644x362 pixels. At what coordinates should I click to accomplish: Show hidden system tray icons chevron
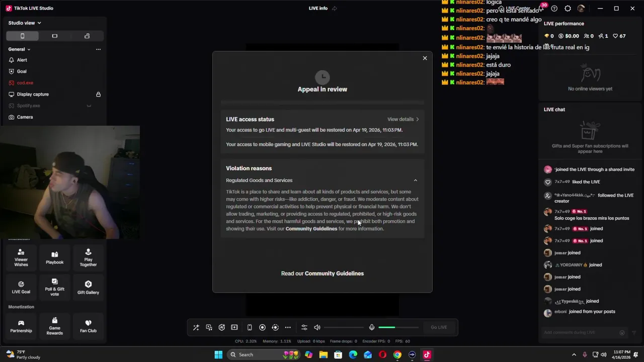point(574,354)
